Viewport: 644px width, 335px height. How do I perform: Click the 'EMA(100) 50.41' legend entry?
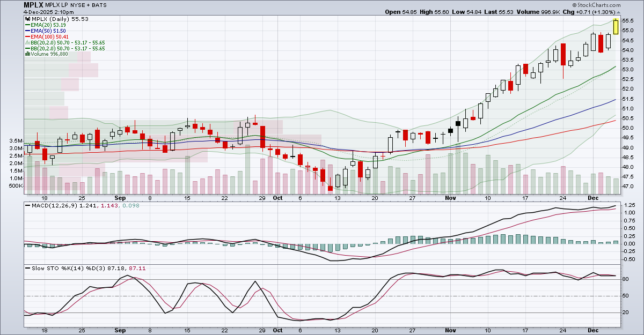tap(50, 36)
